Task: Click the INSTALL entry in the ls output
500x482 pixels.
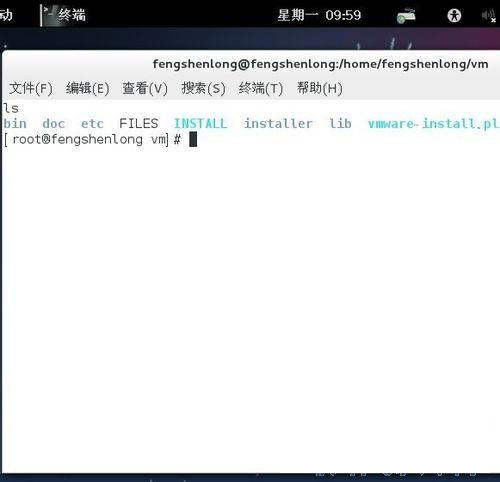Action: click(x=201, y=124)
